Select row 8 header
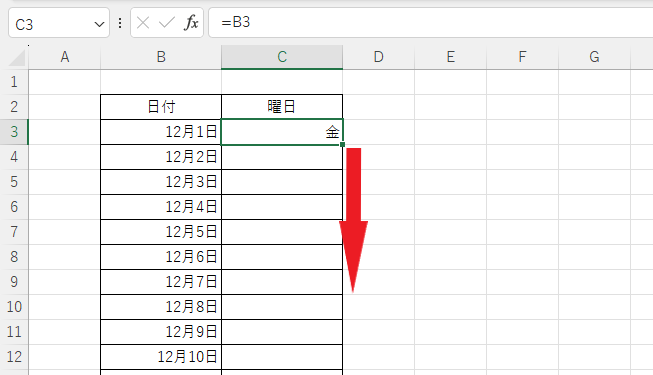This screenshot has height=375, width=653. (14, 257)
